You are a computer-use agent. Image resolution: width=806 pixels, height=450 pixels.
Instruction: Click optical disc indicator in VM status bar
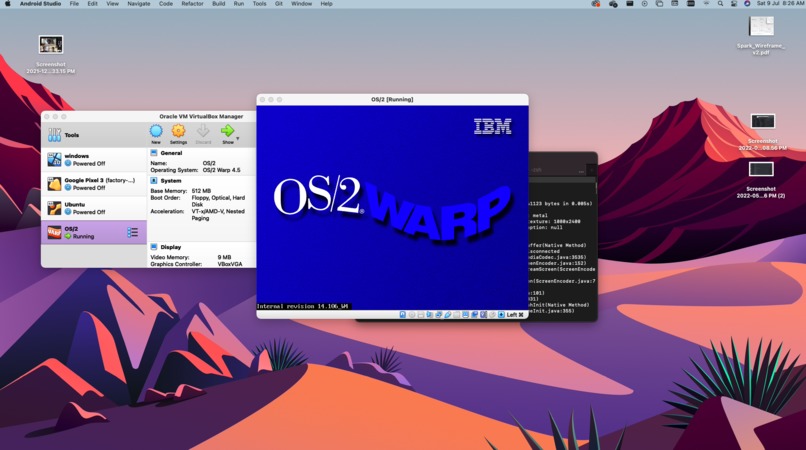[412, 314]
